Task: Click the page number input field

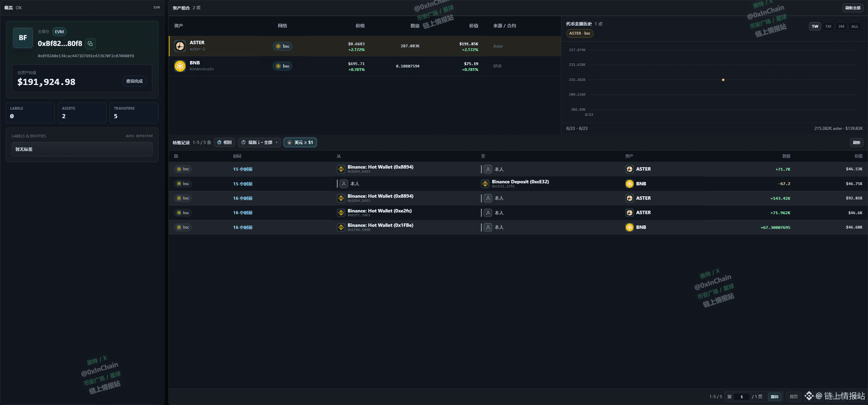Action: 742,397
